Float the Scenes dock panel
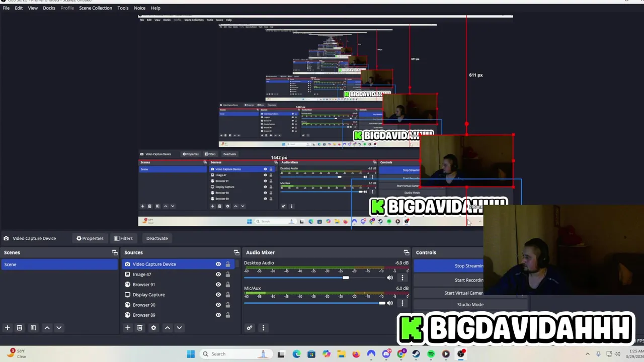 [115, 252]
